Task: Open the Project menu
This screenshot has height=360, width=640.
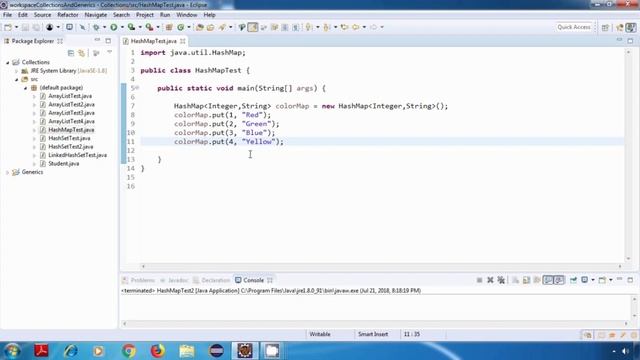Action: click(145, 15)
